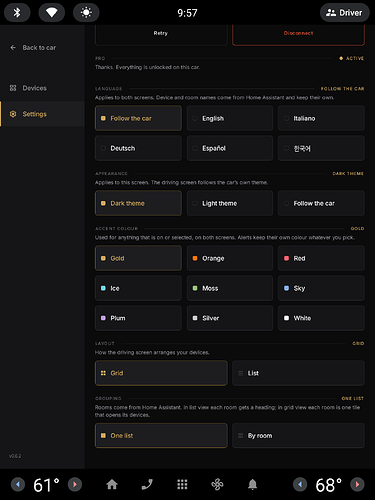Viewport: 375px width, 500px height.
Task: Select By room grouping
Action: click(298, 436)
